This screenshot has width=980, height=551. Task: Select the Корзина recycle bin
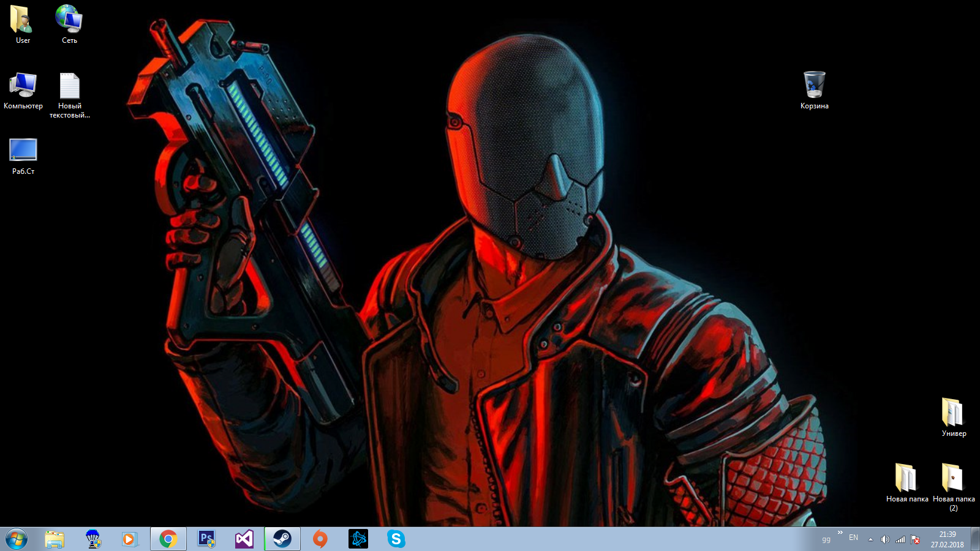click(815, 91)
